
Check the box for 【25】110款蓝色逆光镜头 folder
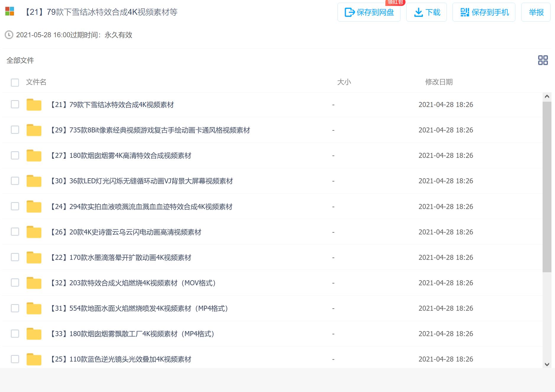click(x=15, y=359)
